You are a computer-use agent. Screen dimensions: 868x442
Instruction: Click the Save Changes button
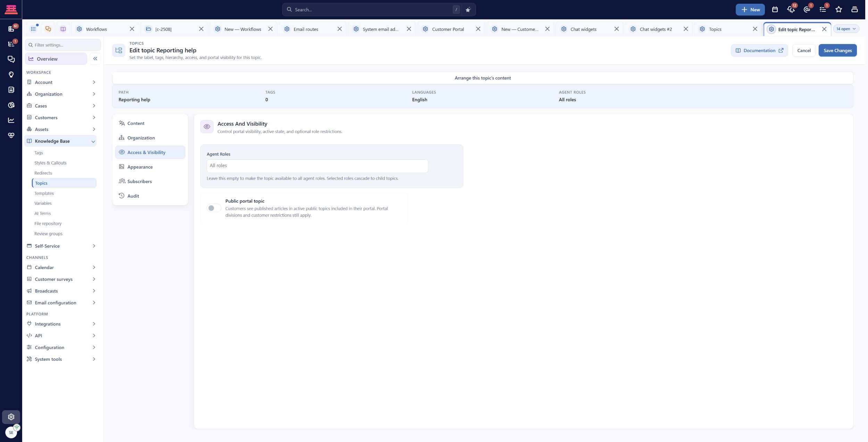tap(837, 50)
